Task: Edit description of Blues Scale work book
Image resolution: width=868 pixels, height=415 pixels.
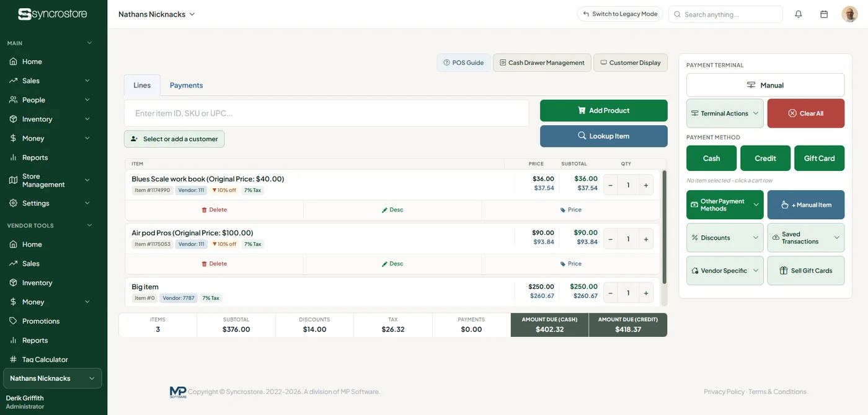Action: pos(392,210)
